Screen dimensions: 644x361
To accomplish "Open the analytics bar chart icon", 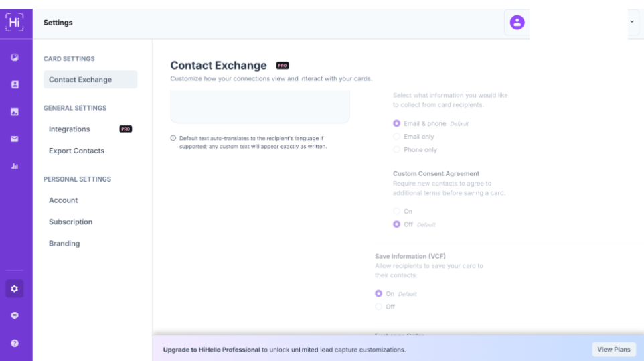I will coord(15,166).
